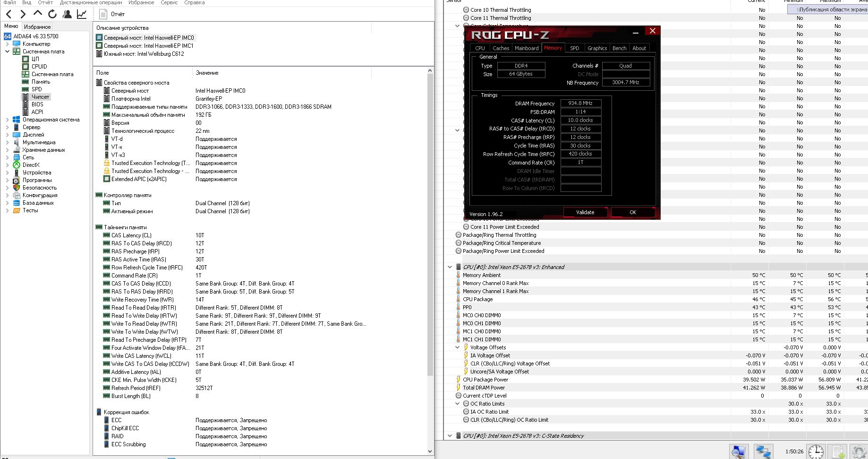Select the CPUID tree item
The image size is (868, 459).
click(39, 67)
